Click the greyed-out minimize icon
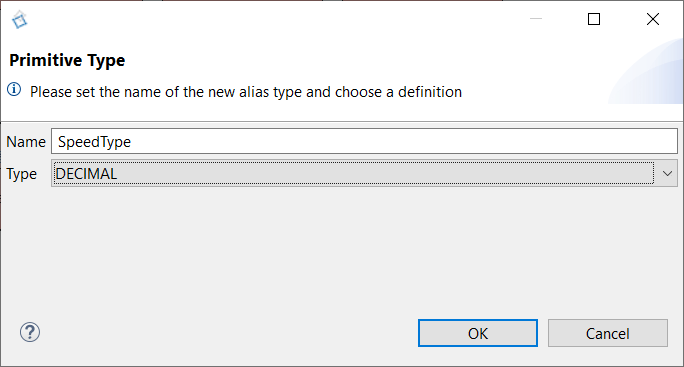 536,19
